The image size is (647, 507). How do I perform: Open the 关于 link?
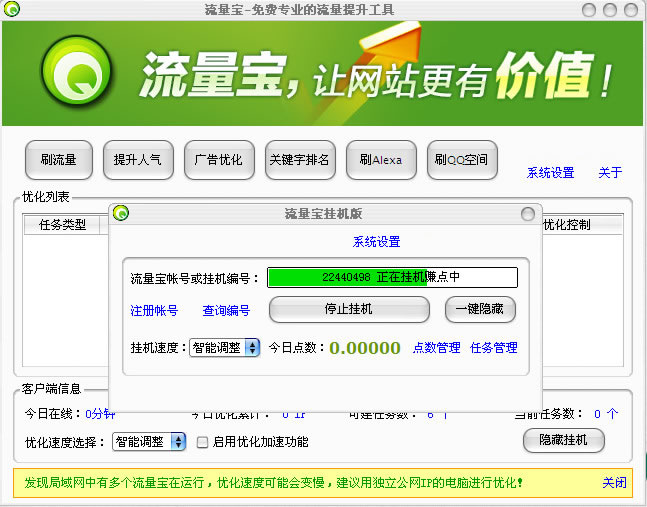click(x=610, y=172)
